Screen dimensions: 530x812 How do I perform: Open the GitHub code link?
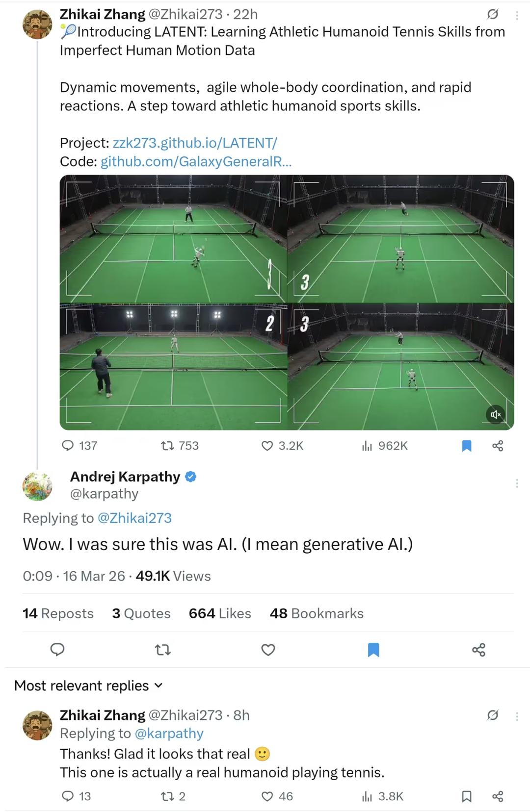196,161
